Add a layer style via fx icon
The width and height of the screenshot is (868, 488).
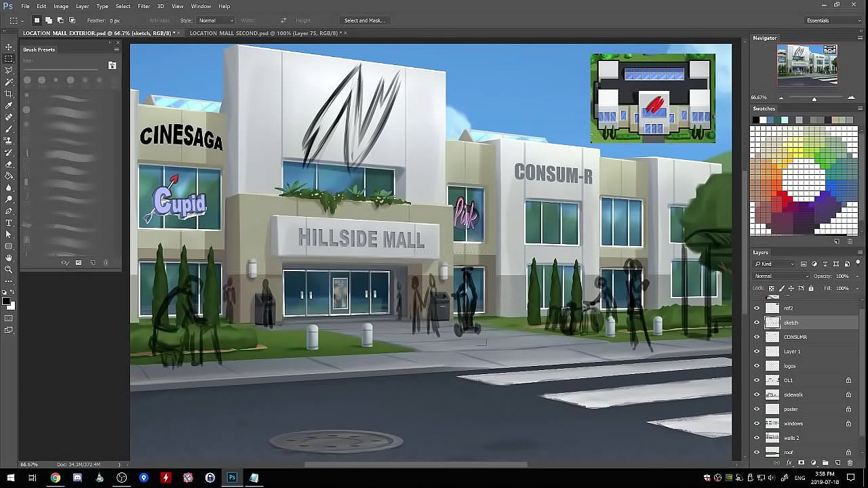click(x=789, y=463)
